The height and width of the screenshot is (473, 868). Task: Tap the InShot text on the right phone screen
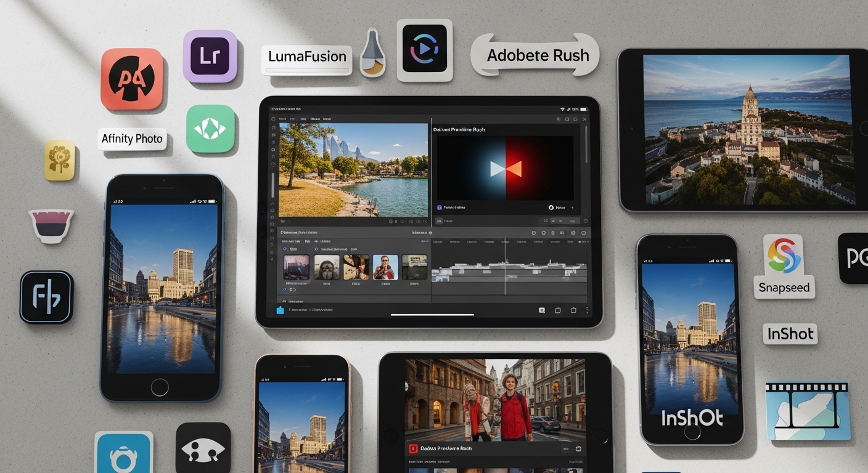(x=691, y=418)
